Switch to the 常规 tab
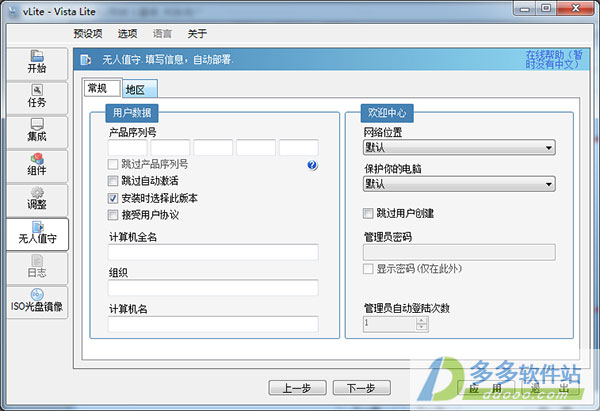 coord(103,88)
